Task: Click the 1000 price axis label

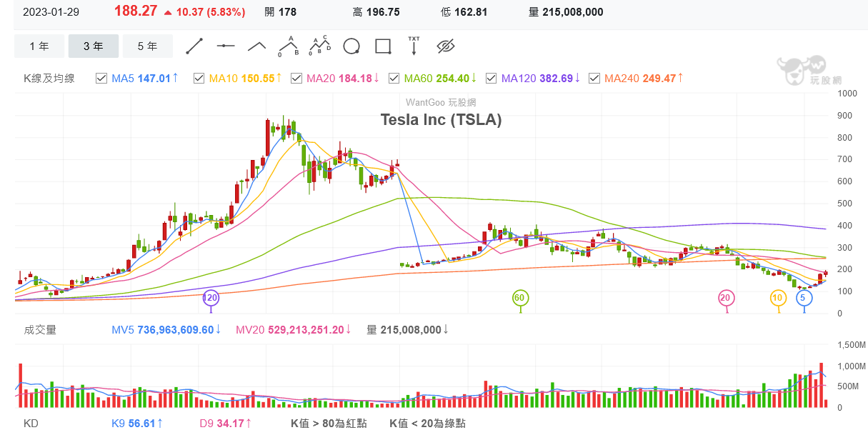Action: click(847, 94)
